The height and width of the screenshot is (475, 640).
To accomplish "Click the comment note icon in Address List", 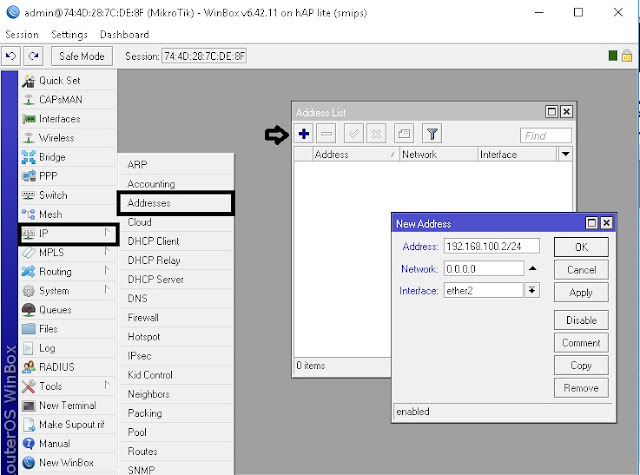I will (x=404, y=133).
